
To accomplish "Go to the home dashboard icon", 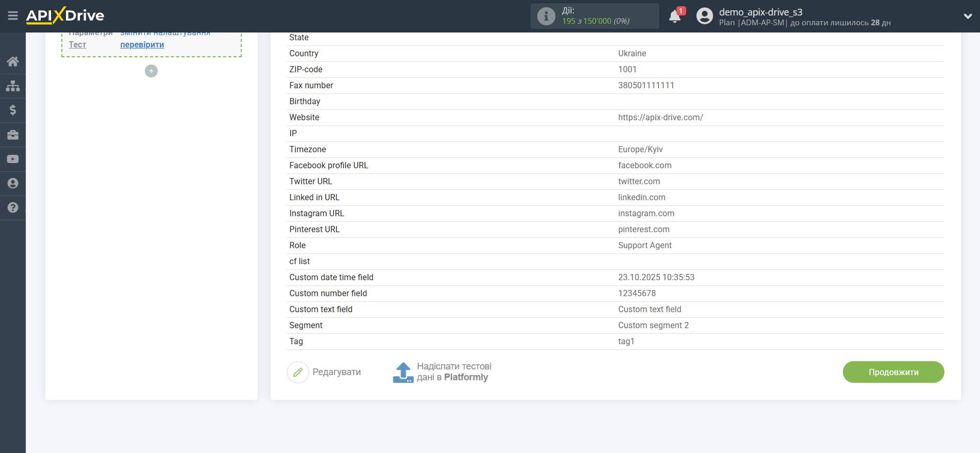I will tap(13, 61).
